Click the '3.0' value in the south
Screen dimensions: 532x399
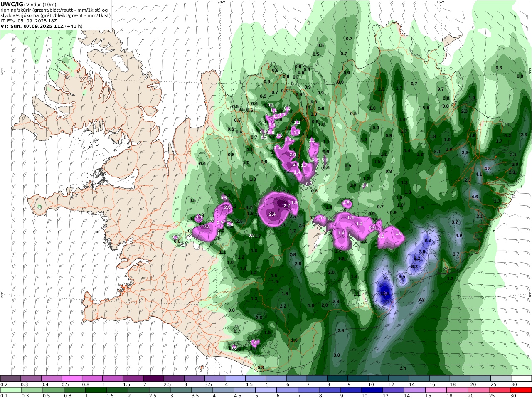coord(337,355)
